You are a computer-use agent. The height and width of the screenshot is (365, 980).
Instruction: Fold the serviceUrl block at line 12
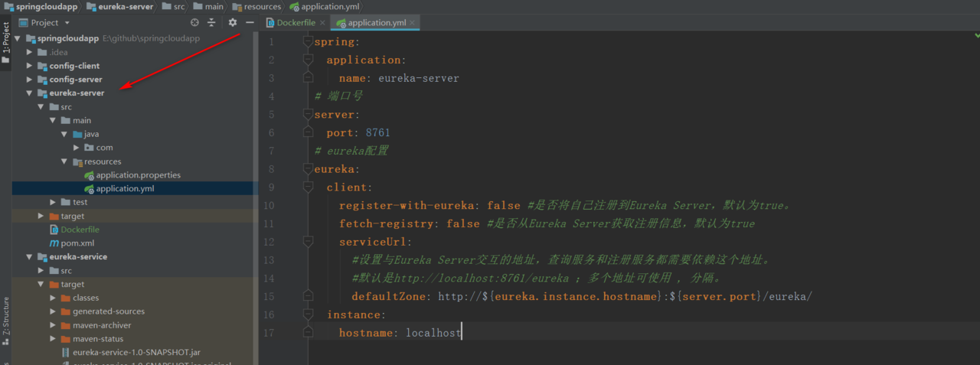point(309,242)
